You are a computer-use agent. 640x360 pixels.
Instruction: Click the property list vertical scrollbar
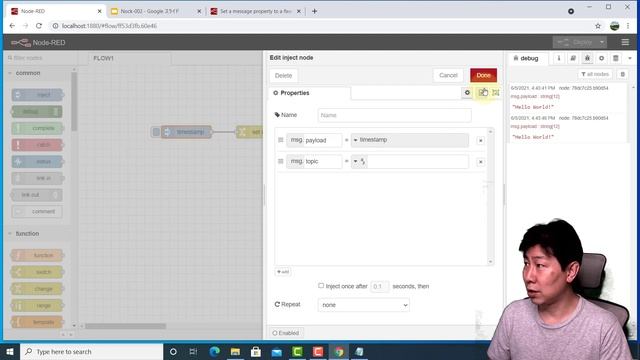pyautogui.click(x=491, y=196)
